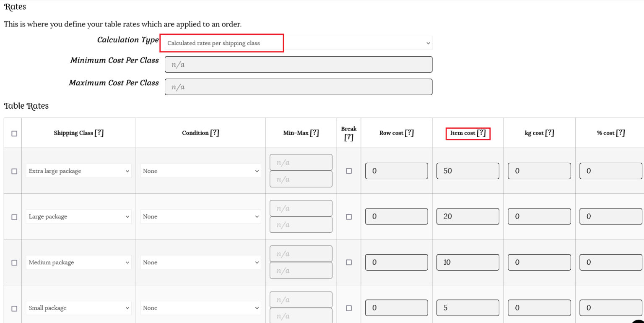Select the Extra large package row checkbox
This screenshot has height=323, width=644.
click(14, 171)
